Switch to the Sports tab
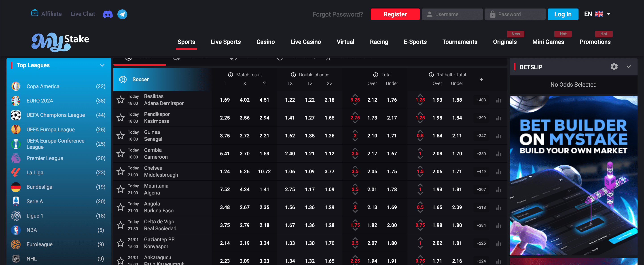644x265 pixels. tap(186, 42)
